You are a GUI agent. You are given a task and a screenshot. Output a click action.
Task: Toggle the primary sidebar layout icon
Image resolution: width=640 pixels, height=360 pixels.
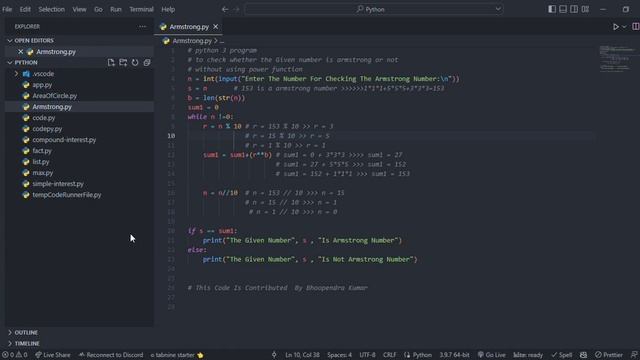click(552, 9)
